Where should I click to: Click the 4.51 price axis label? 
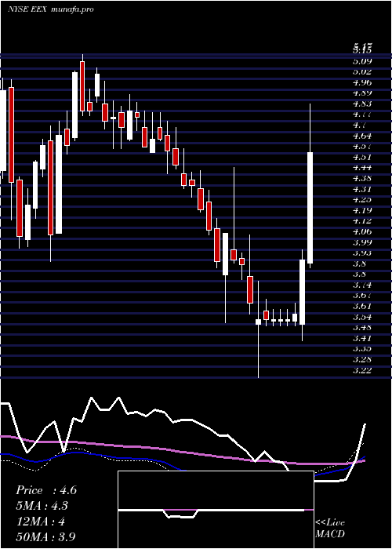pyautogui.click(x=362, y=157)
